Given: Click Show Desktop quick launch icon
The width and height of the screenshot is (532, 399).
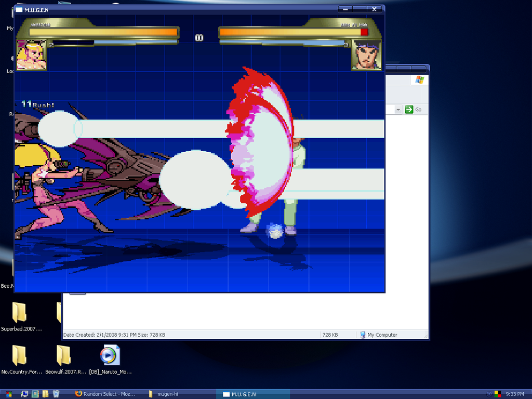Looking at the screenshot, I should point(24,394).
